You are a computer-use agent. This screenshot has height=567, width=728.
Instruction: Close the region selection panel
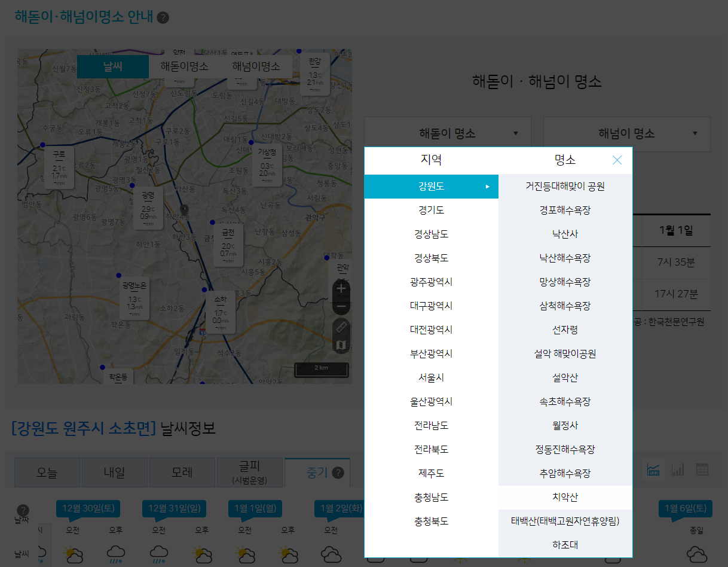coord(617,160)
